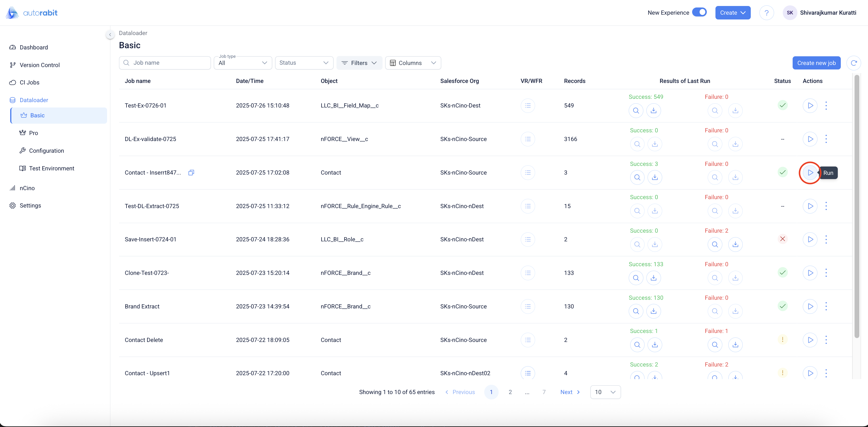The width and height of the screenshot is (868, 427).
Task: Expand the Status filter dropdown
Action: point(304,63)
